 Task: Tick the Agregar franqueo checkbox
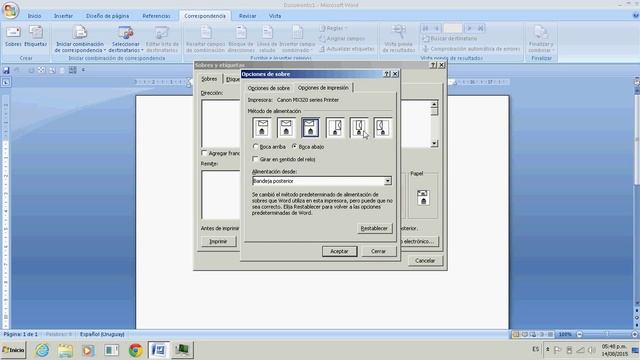[x=204, y=153]
